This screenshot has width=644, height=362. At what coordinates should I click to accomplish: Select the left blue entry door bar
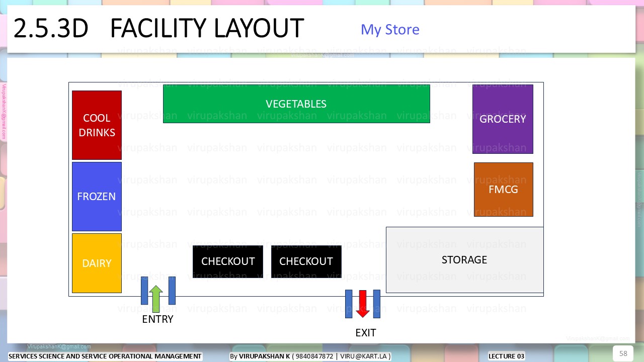point(144,291)
